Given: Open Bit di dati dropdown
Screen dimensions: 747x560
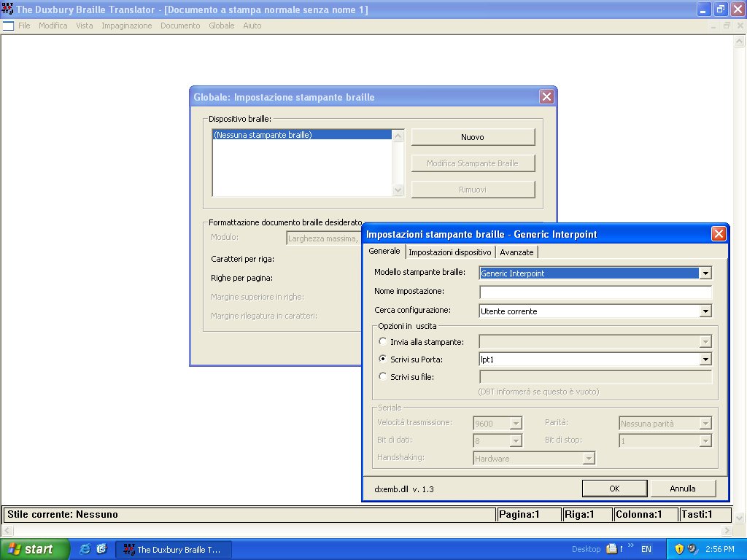Looking at the screenshot, I should pyautogui.click(x=516, y=441).
